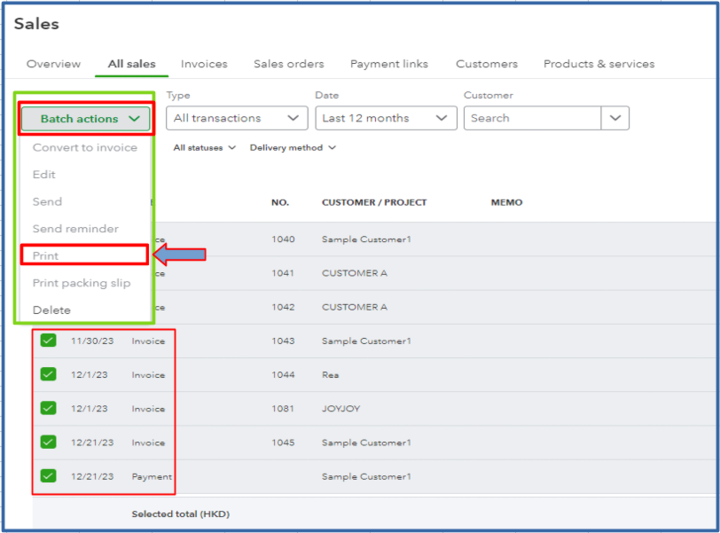The width and height of the screenshot is (720, 533).
Task: Open the Customers tab
Action: pyautogui.click(x=486, y=64)
